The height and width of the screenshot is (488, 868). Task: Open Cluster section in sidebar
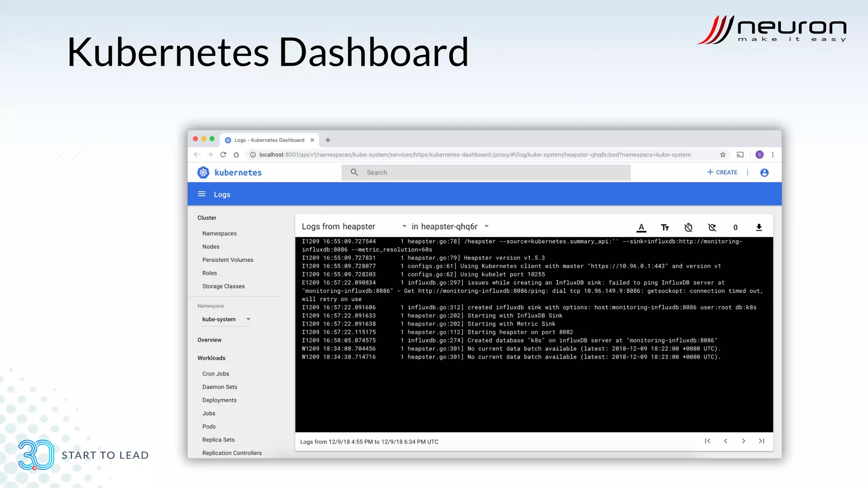(x=207, y=218)
